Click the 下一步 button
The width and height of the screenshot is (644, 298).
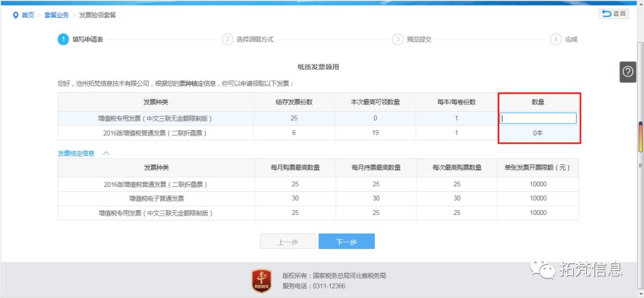click(x=346, y=242)
